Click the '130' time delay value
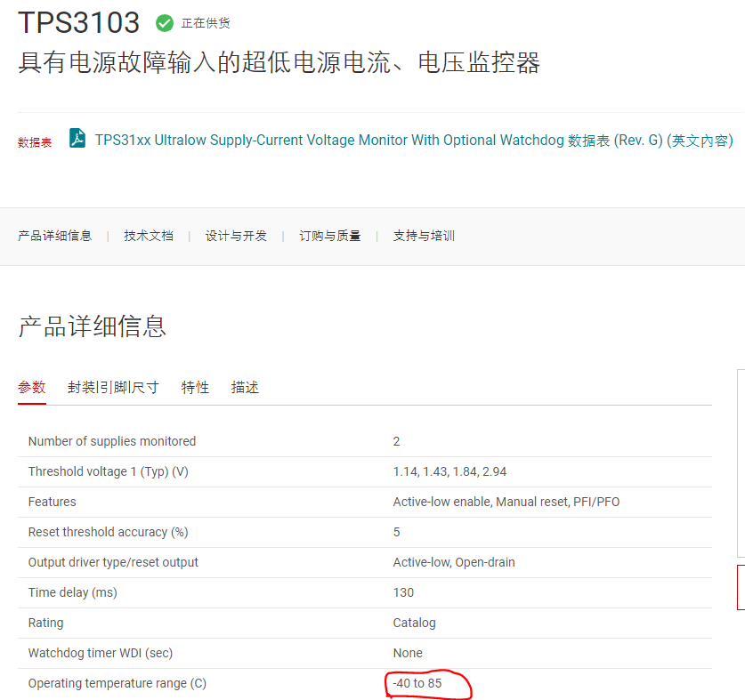The width and height of the screenshot is (745, 700). click(403, 592)
